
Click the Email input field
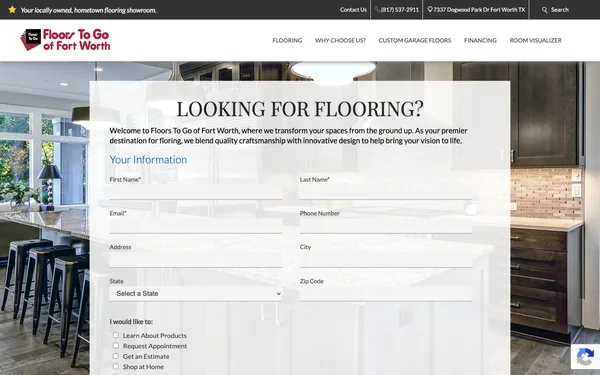click(x=196, y=226)
